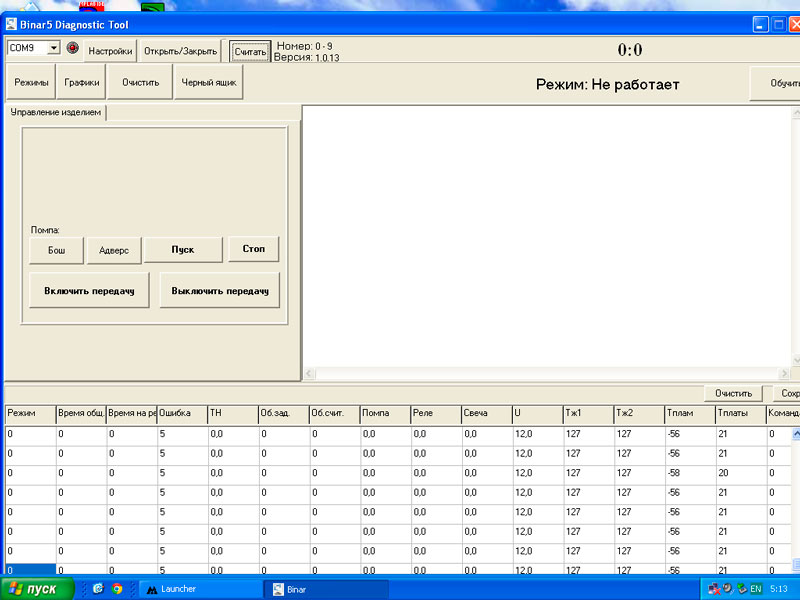Click the Тплам column header

click(690, 414)
